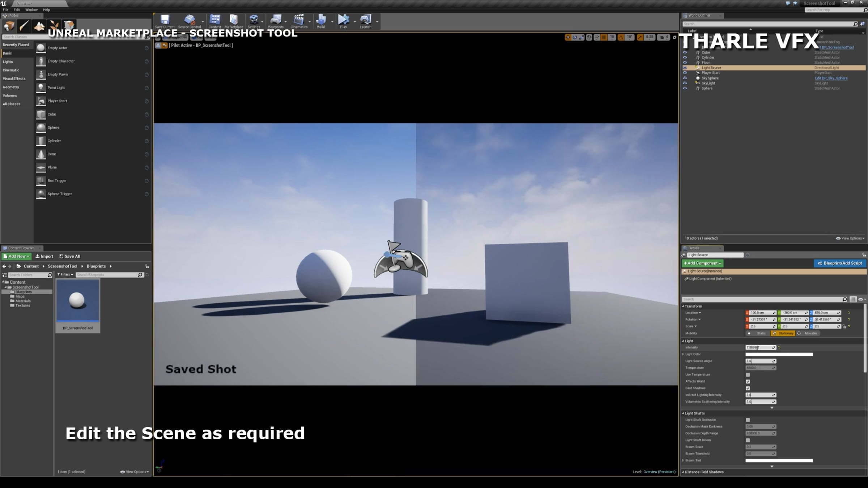Viewport: 868px width, 488px height.
Task: Open the Marketplace toolbar icon
Action: [x=234, y=21]
